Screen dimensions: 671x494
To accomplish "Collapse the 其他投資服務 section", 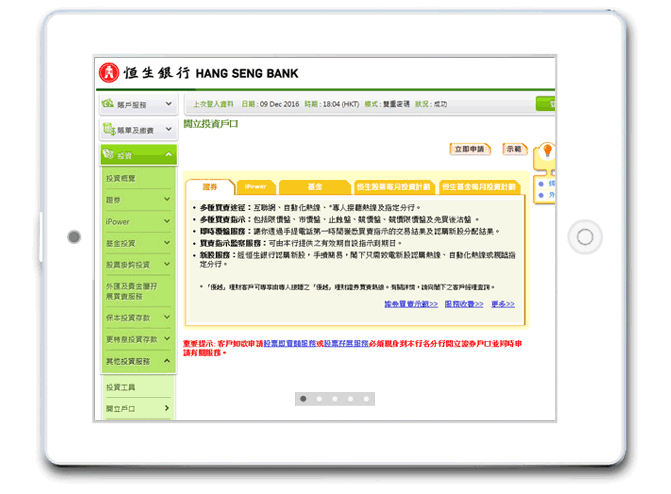I will coord(168,361).
